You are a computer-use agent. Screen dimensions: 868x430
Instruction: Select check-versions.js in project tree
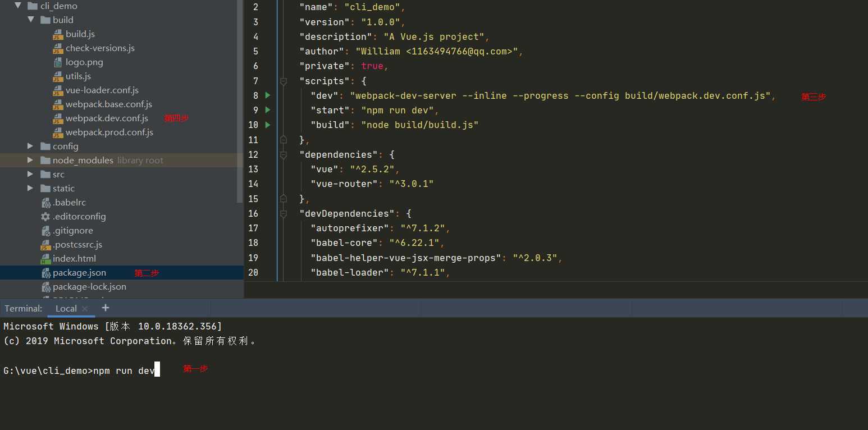[x=100, y=48]
